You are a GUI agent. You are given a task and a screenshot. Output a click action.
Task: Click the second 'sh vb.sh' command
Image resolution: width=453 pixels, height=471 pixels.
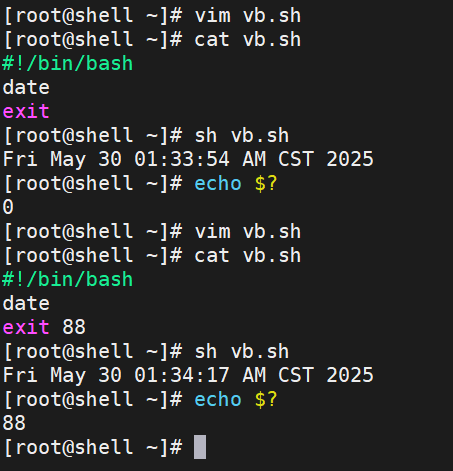(242, 352)
